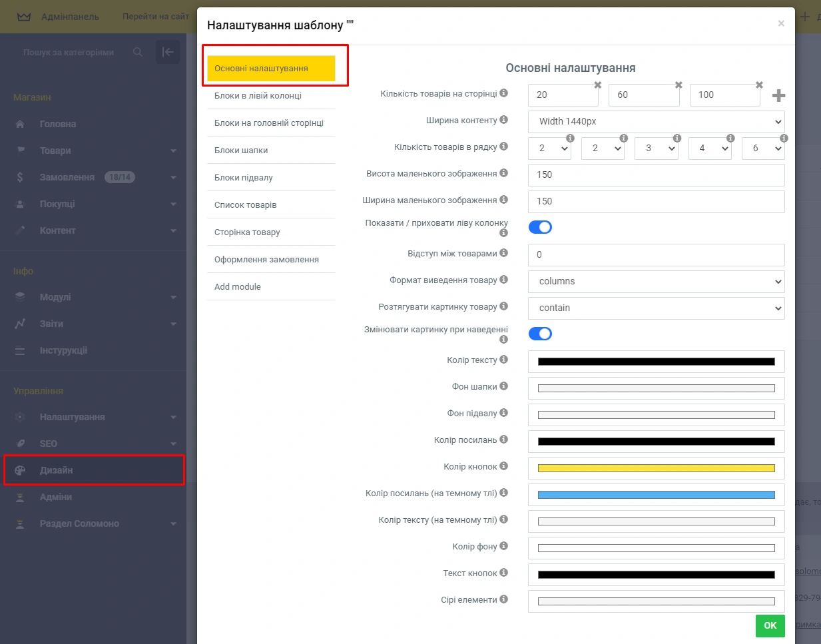This screenshot has height=644, width=821.
Task: Click the Дизайн palette icon in sidebar
Action: (20, 470)
